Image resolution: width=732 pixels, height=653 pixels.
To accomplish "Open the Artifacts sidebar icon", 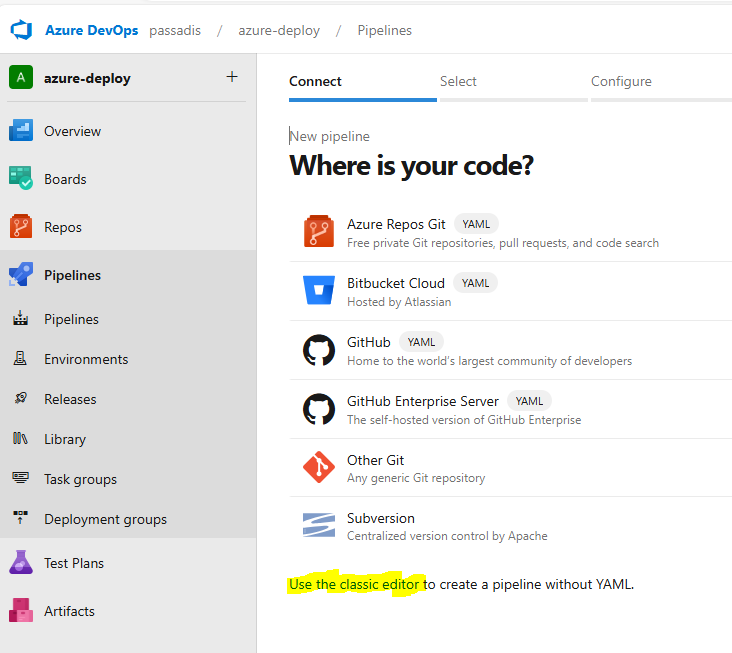I will point(21,611).
